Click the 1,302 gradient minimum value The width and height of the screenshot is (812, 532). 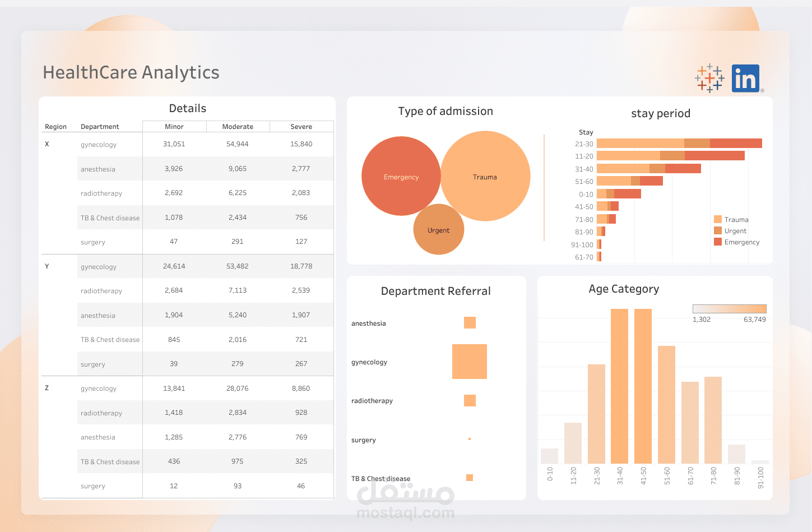pos(702,320)
